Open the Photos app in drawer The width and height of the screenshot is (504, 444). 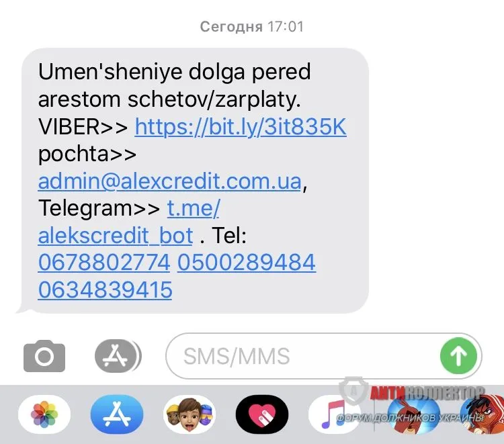tap(44, 414)
